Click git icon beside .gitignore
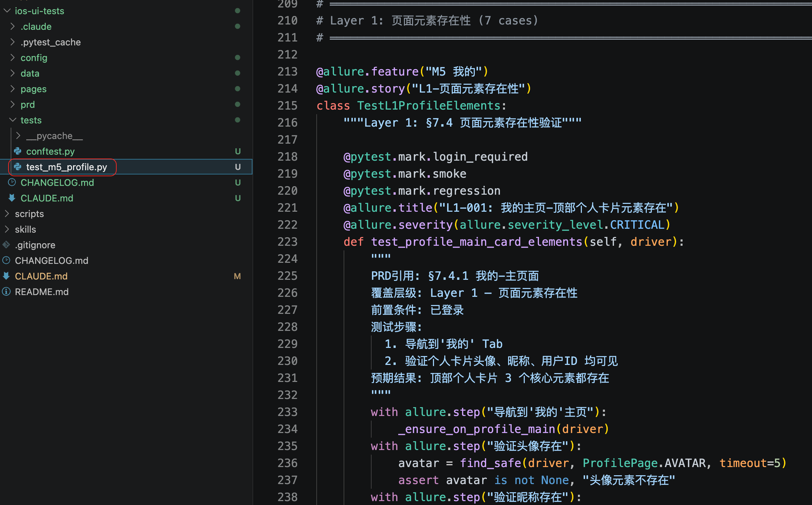 6,245
